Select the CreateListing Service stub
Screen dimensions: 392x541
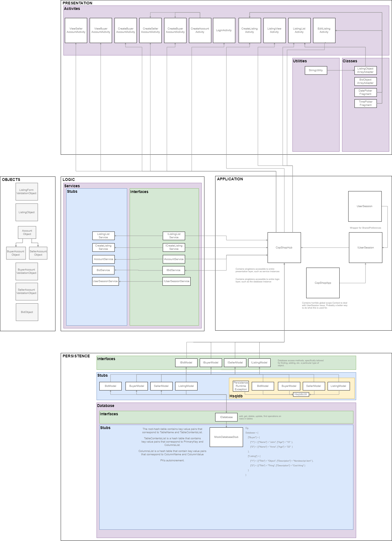pyautogui.click(x=103, y=247)
